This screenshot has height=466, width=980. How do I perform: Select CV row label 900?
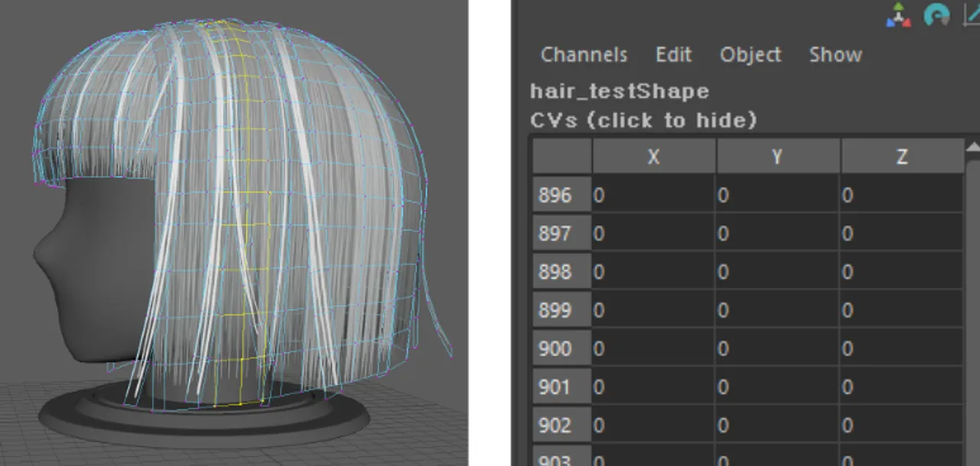pyautogui.click(x=555, y=349)
